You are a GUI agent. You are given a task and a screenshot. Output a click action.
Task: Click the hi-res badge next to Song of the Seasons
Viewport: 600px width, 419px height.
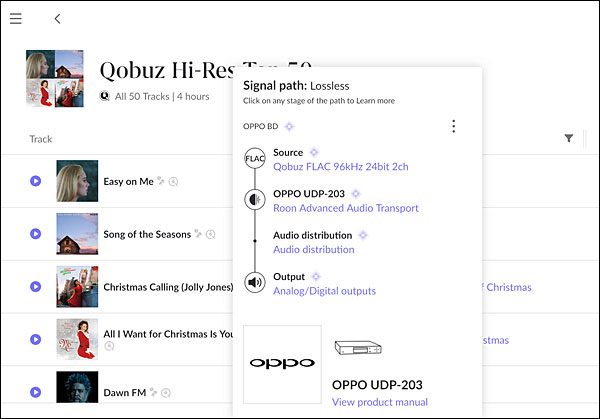pos(198,233)
